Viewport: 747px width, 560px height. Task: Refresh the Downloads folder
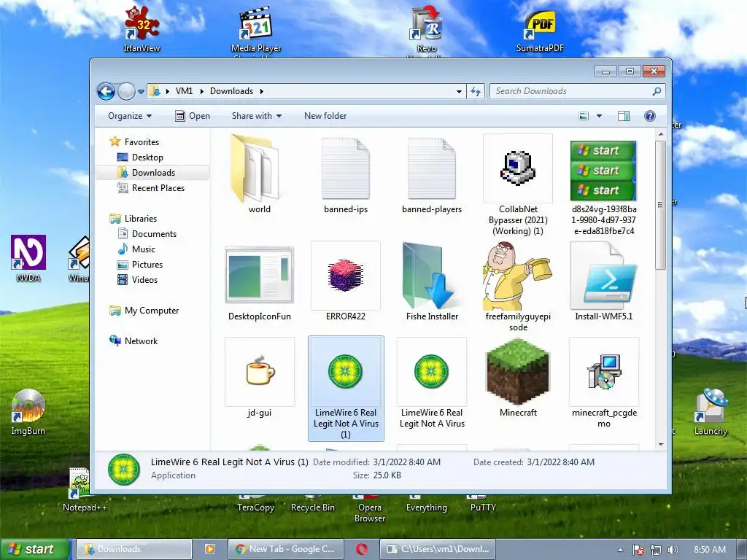[x=476, y=91]
